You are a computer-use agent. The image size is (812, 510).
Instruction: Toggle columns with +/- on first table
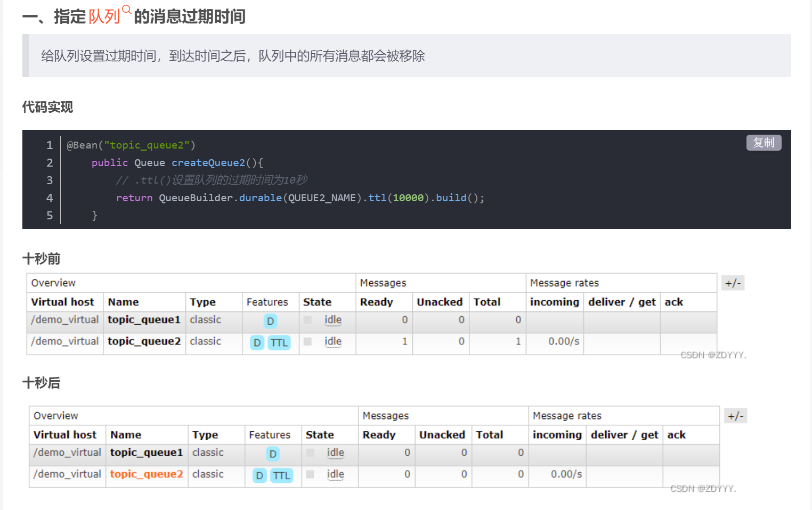click(x=733, y=283)
